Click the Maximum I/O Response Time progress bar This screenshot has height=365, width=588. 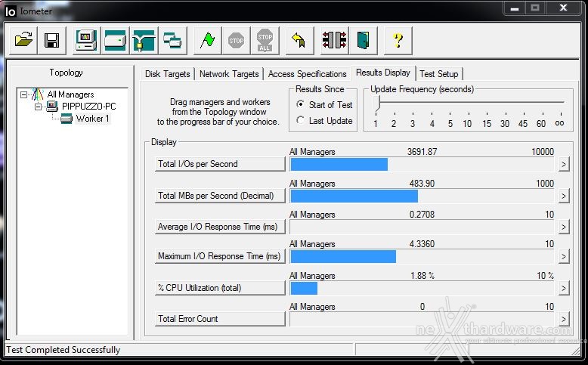(x=422, y=257)
